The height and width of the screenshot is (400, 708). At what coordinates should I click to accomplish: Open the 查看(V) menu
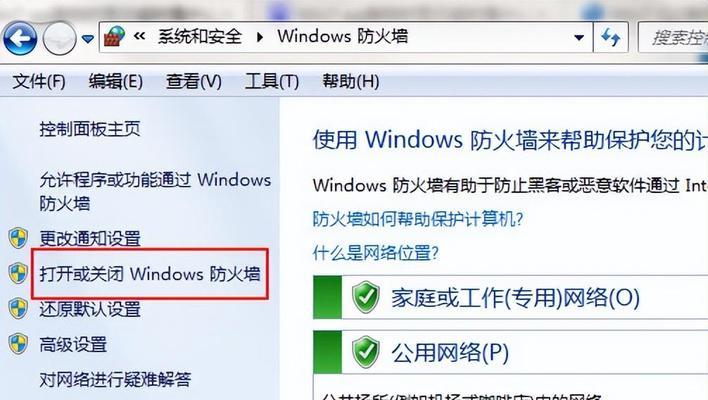tap(194, 82)
